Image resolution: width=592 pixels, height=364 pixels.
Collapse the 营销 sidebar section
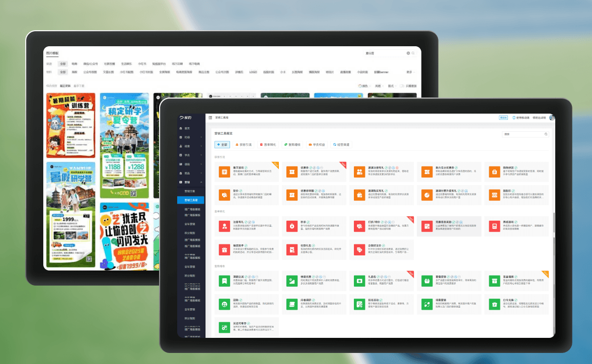pyautogui.click(x=191, y=182)
